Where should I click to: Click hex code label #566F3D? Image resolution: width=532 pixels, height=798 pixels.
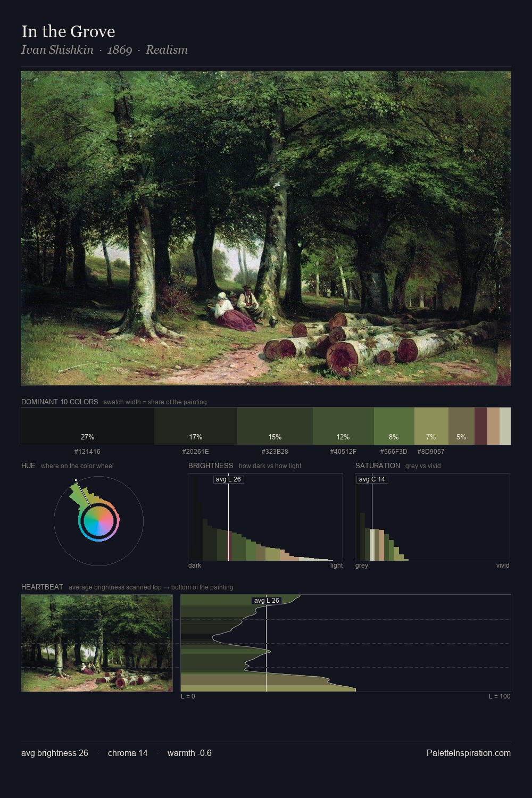[394, 452]
